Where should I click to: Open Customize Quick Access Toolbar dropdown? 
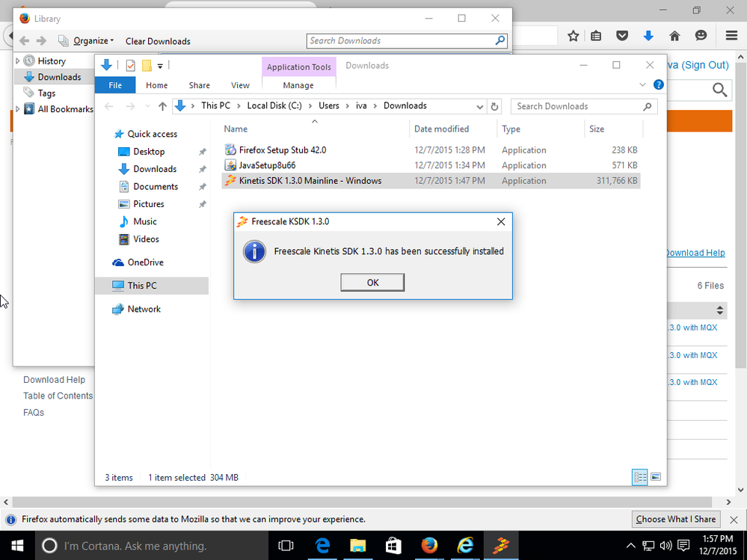160,67
